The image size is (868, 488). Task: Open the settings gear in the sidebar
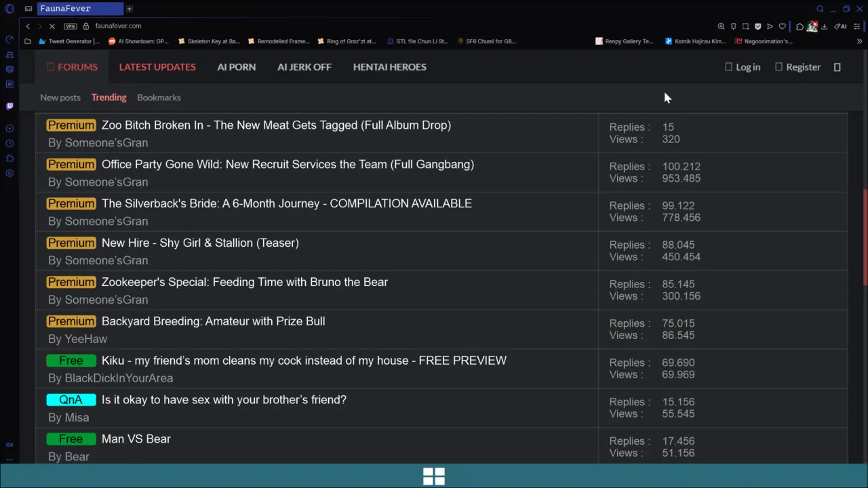9,173
